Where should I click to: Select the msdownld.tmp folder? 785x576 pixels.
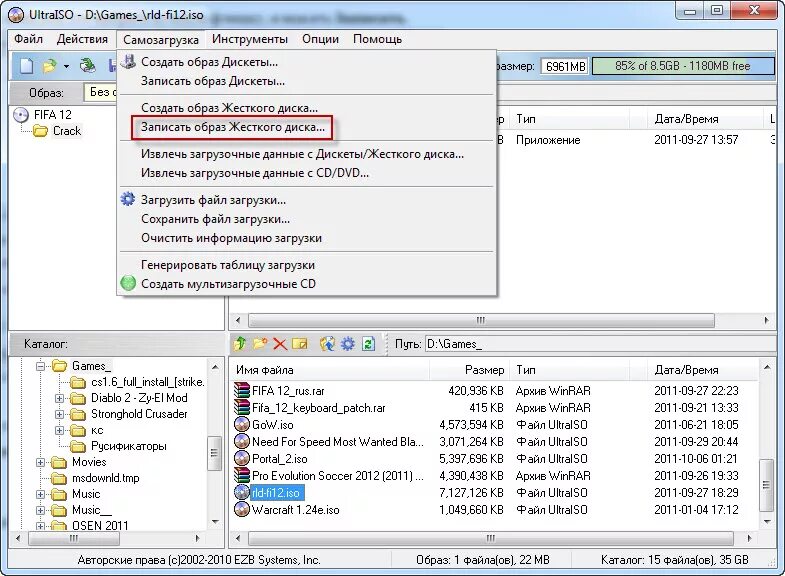tap(106, 478)
